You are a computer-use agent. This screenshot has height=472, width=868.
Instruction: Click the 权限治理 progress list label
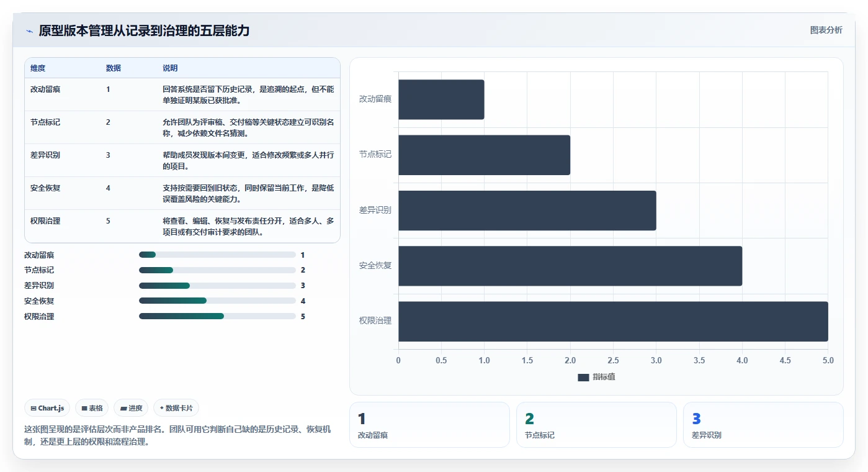click(x=39, y=316)
